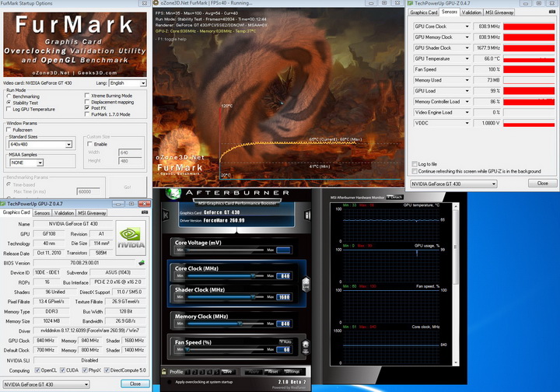Select the Benchmarking radio button

pyautogui.click(x=9, y=96)
